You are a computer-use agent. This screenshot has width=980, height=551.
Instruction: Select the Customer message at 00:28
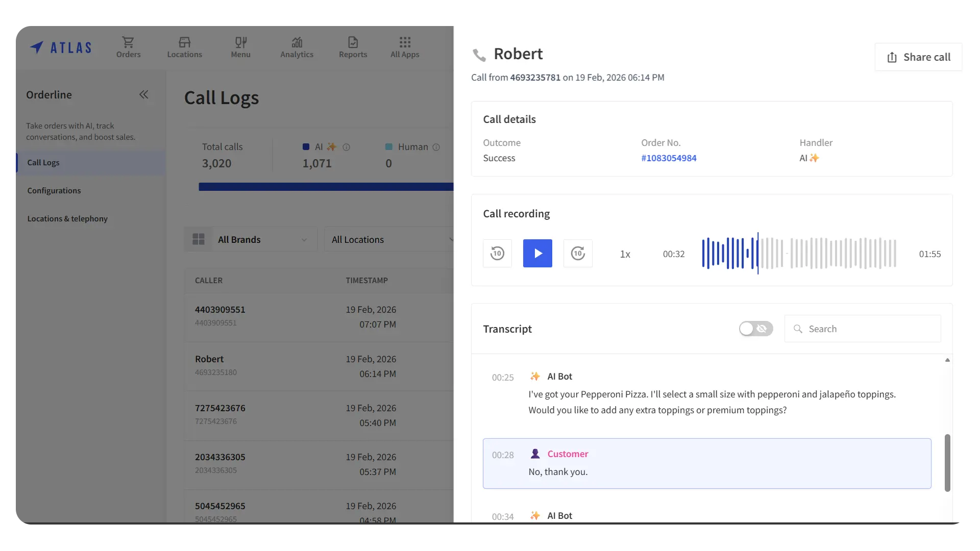[x=707, y=463]
